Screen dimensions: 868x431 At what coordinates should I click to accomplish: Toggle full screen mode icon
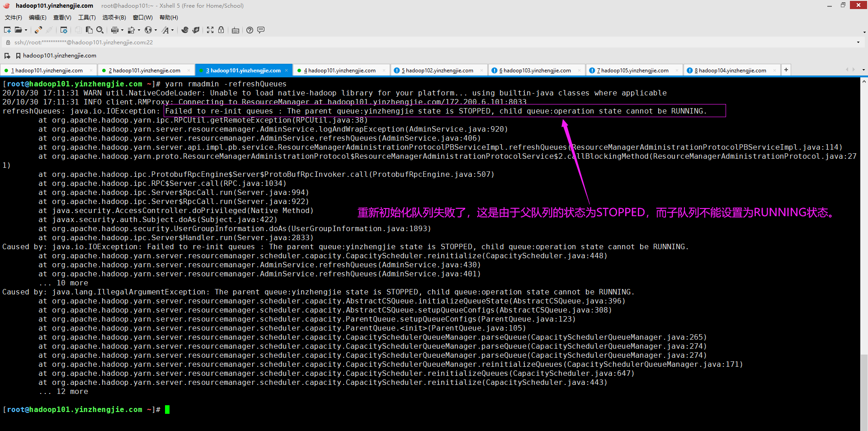point(210,30)
